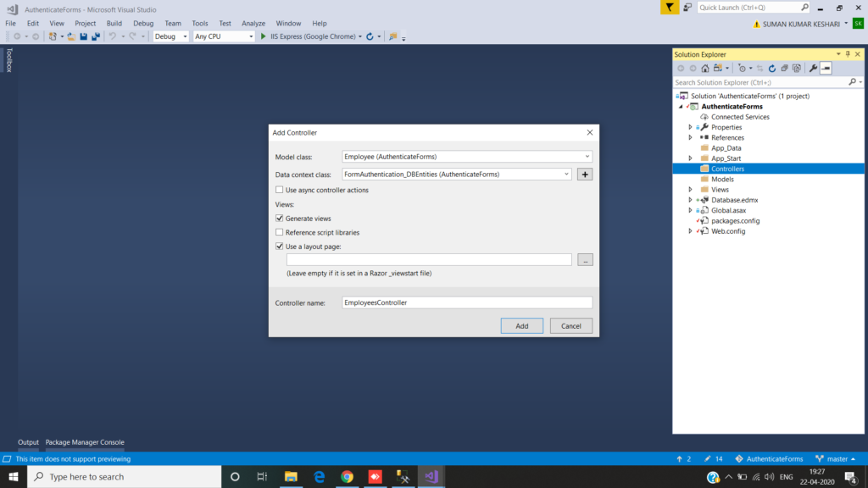Click the Open File toolbar icon
This screenshot has height=488, width=868.
click(x=71, y=36)
